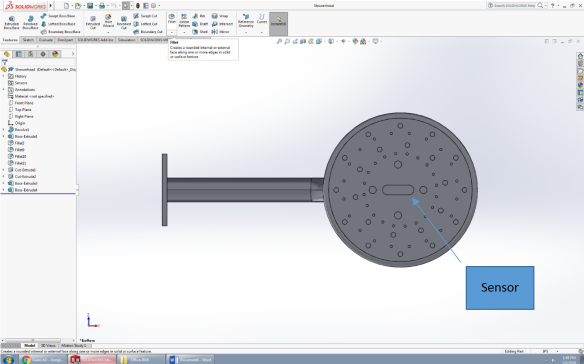Select the Extruded Boss/Base tool
This screenshot has width=584, height=364.
point(11,22)
